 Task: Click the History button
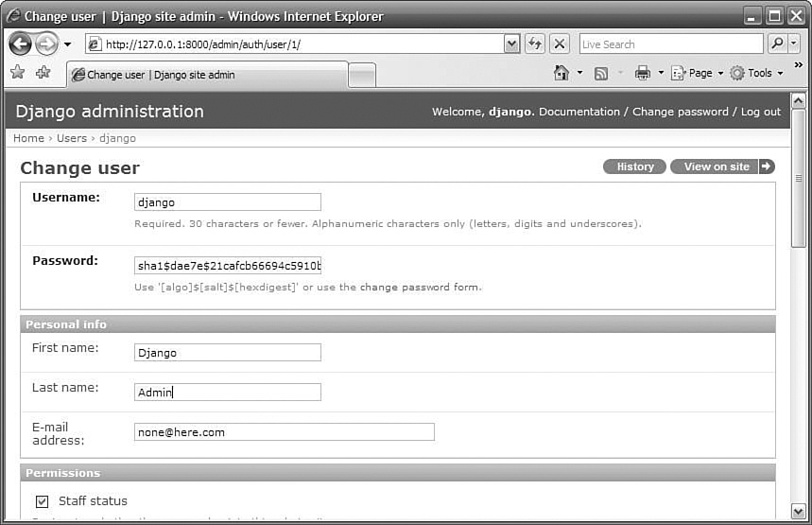tap(635, 166)
